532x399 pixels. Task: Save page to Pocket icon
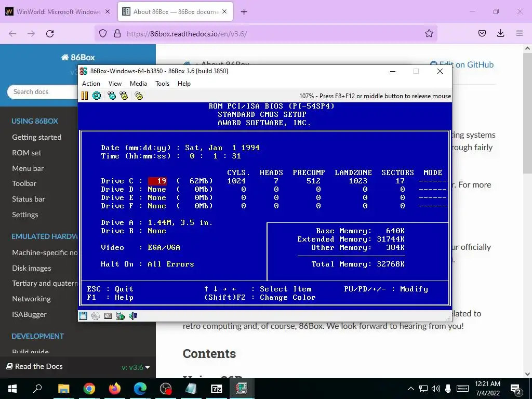[482, 33]
